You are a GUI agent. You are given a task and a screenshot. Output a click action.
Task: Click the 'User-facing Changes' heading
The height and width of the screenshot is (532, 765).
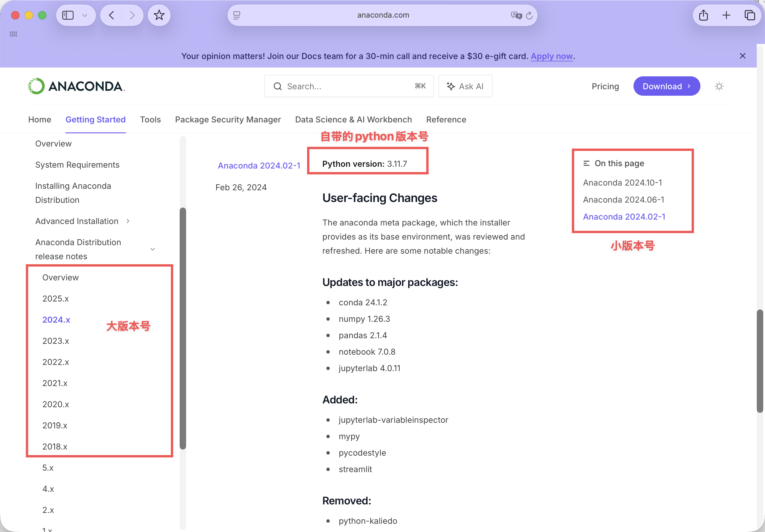(x=380, y=198)
